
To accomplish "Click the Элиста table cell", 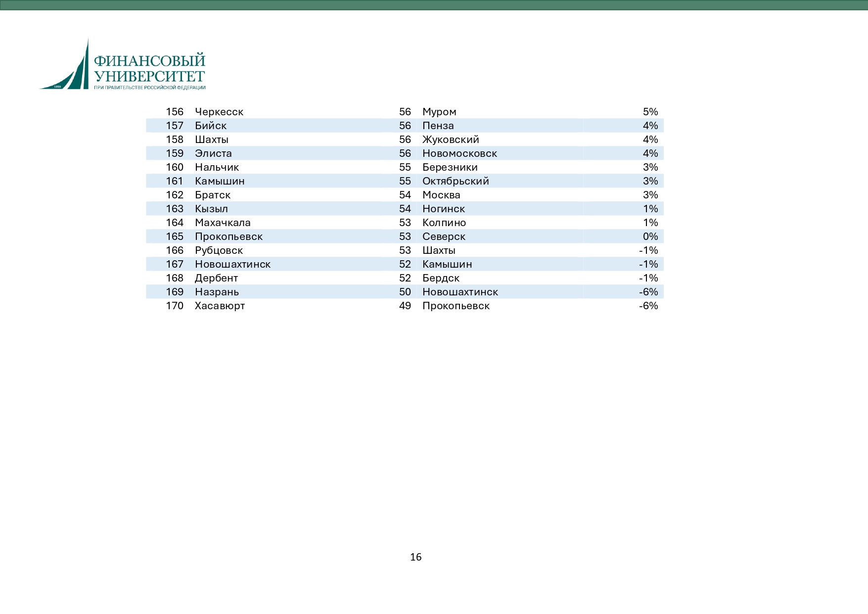I will 213,153.
